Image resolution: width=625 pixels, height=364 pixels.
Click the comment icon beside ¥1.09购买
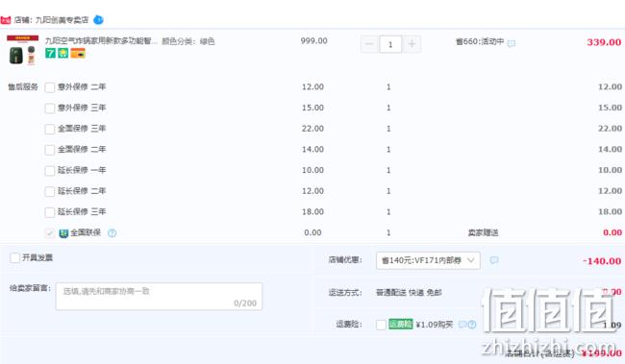click(462, 325)
